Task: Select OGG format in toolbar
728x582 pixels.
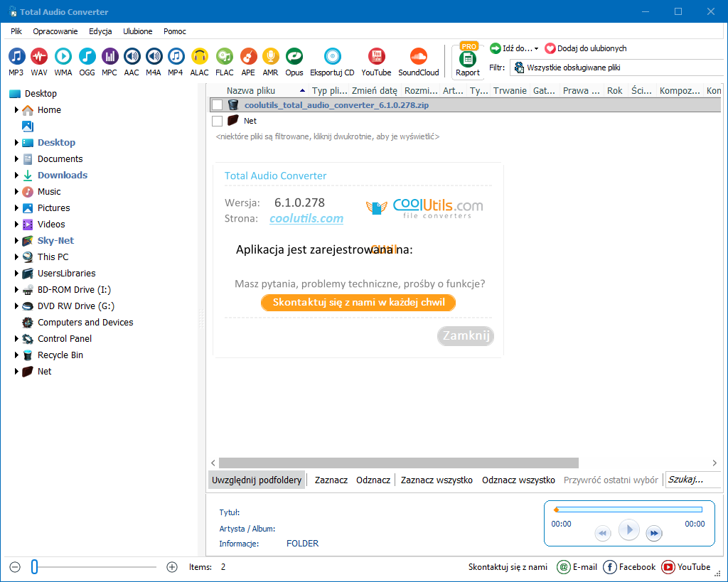Action: pos(87,61)
